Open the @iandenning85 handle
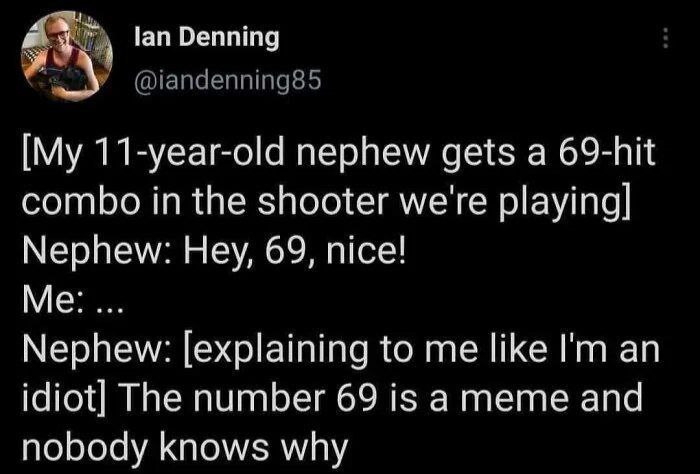This screenshot has height=474, width=700. click(x=228, y=80)
